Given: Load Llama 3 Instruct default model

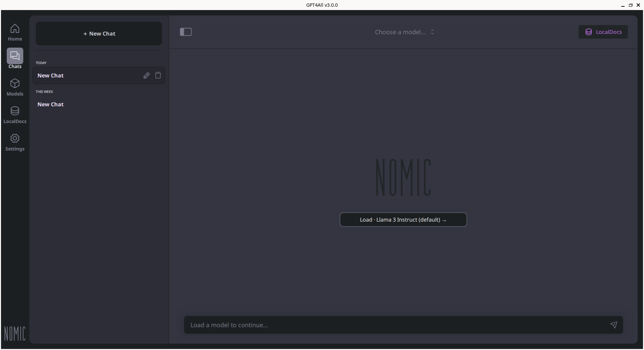Looking at the screenshot, I should [x=403, y=220].
